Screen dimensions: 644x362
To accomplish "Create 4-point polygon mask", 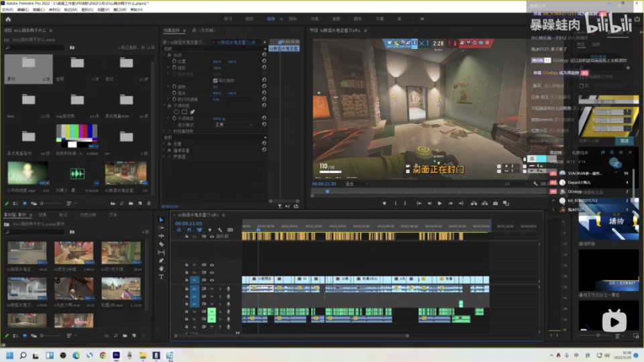I will click(x=184, y=112).
